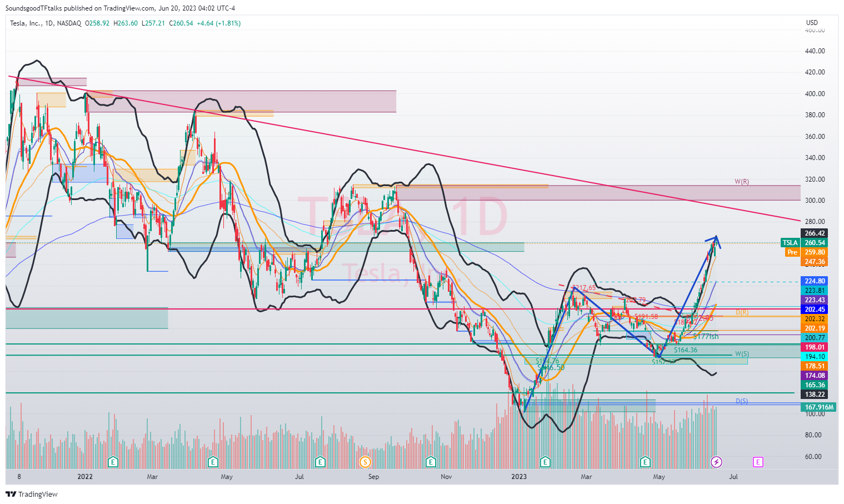The image size is (844, 504).
Task: Click the earnings E marker before May 2023
Action: 645,462
